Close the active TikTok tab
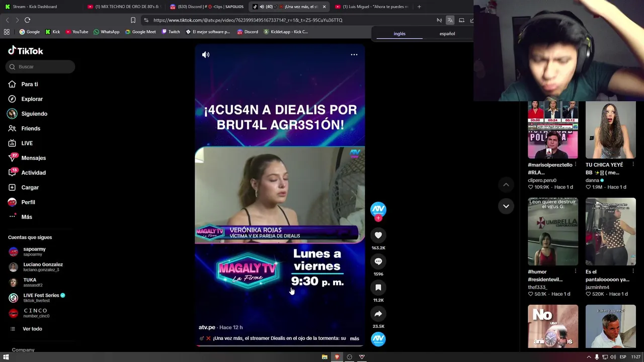Screen dimensions: 644x362 pos(324,7)
